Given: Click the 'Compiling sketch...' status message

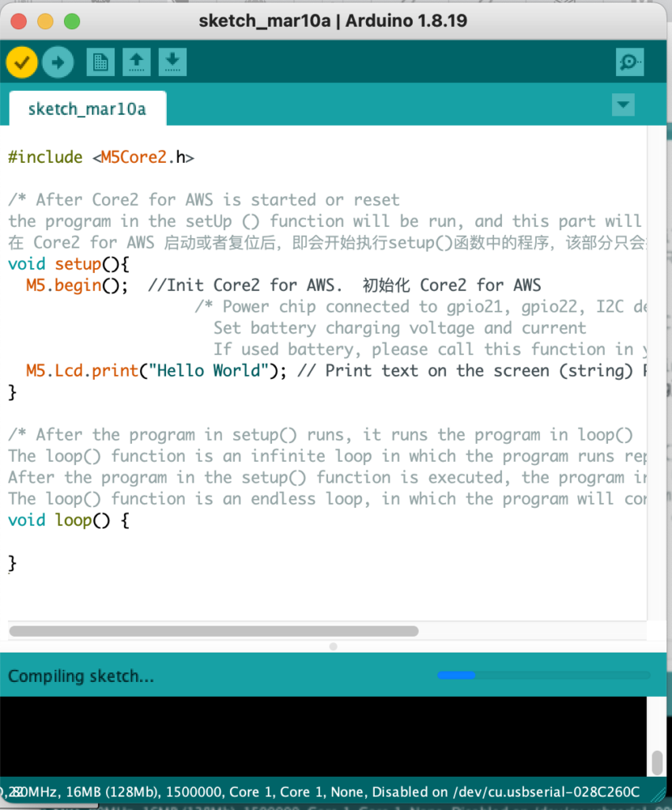Looking at the screenshot, I should coord(81,676).
